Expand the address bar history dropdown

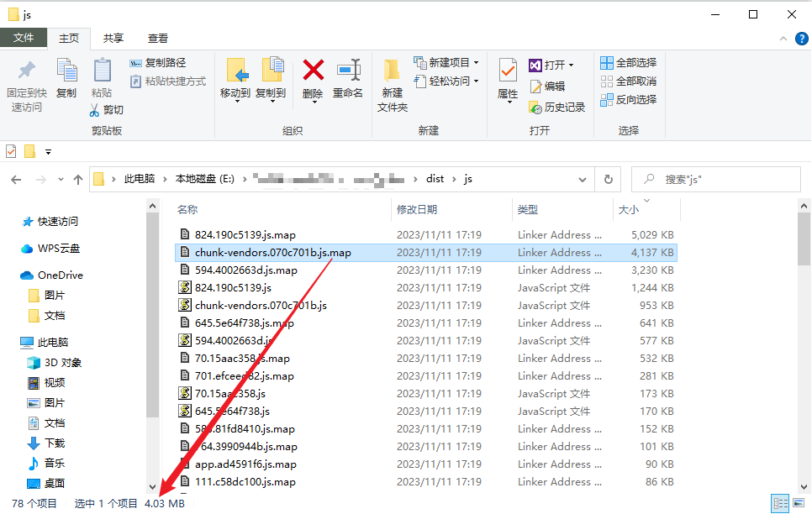(583, 179)
